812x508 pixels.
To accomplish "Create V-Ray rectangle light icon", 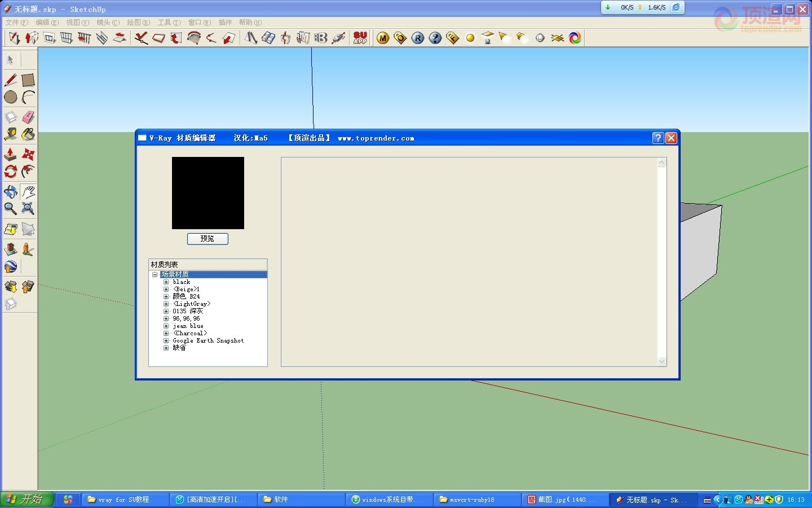I will (x=488, y=38).
